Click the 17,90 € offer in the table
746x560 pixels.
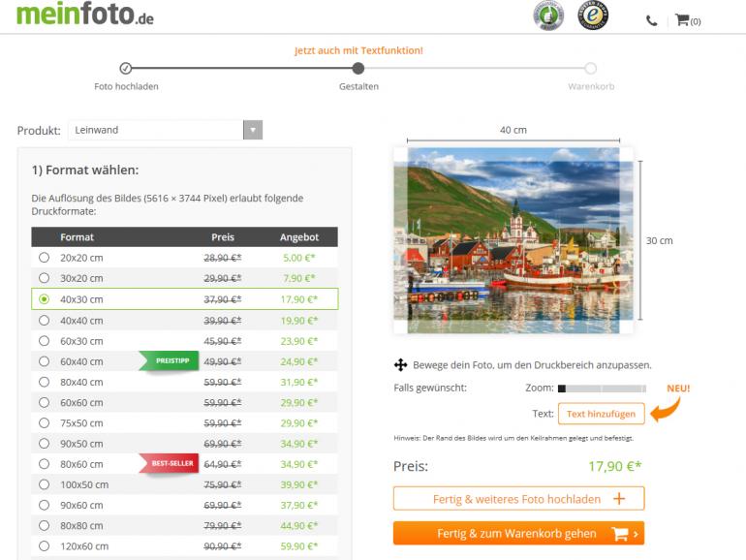pyautogui.click(x=298, y=298)
